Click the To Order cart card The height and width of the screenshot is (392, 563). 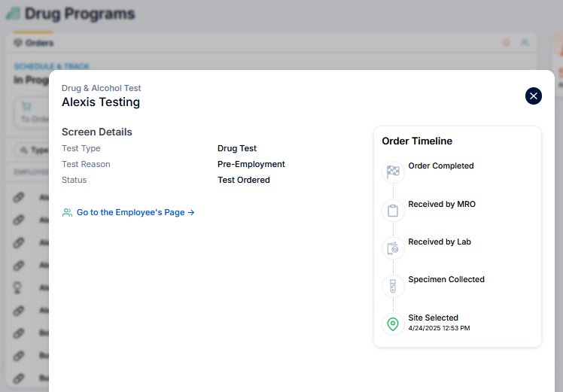(30, 112)
